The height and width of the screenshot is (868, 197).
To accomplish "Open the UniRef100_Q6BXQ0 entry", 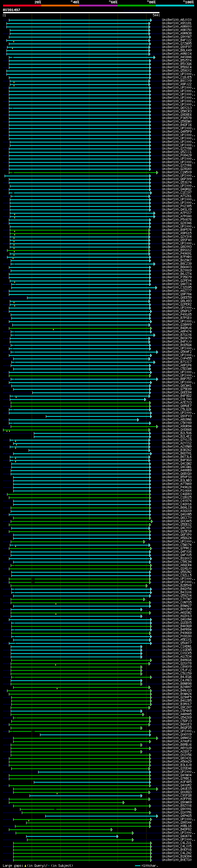I will [x=177, y=474].
